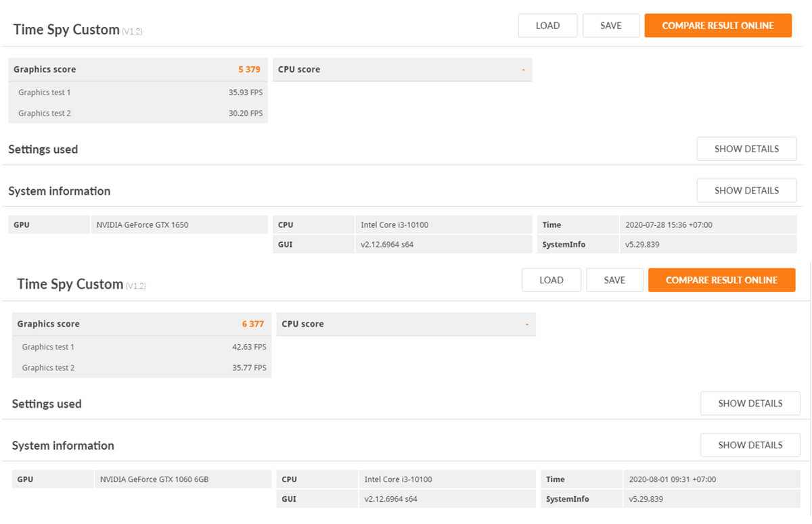The height and width of the screenshot is (524, 812).
Task: Select Intel Core i3-10100 in GTX 1060 result
Action: point(398,479)
